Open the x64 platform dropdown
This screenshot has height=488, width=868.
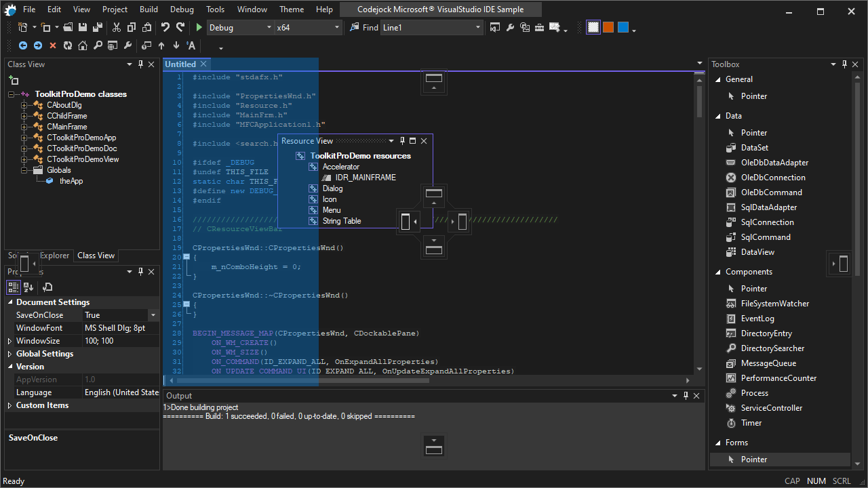coord(336,28)
